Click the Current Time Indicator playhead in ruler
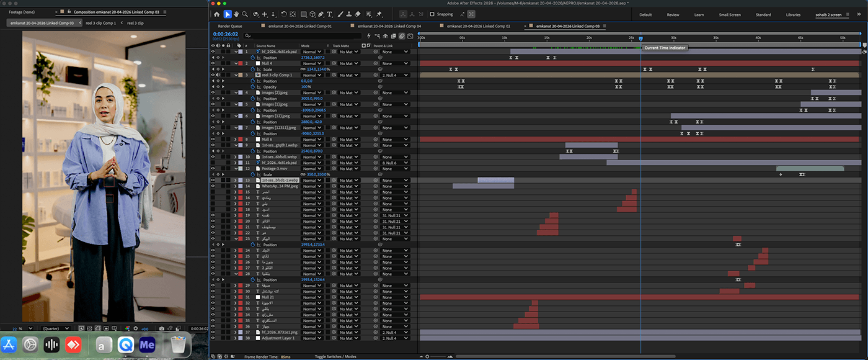This screenshot has height=360, width=868. click(x=640, y=38)
